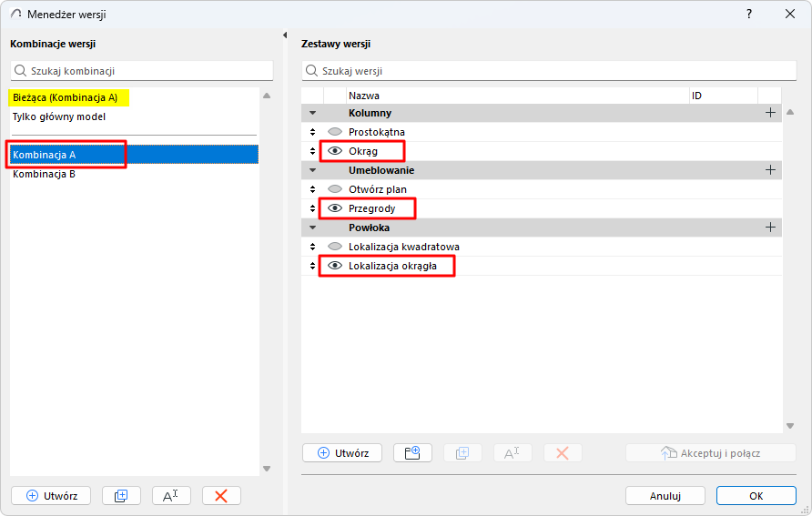
Task: Select Kombinacja A in the list
Action: [135, 154]
